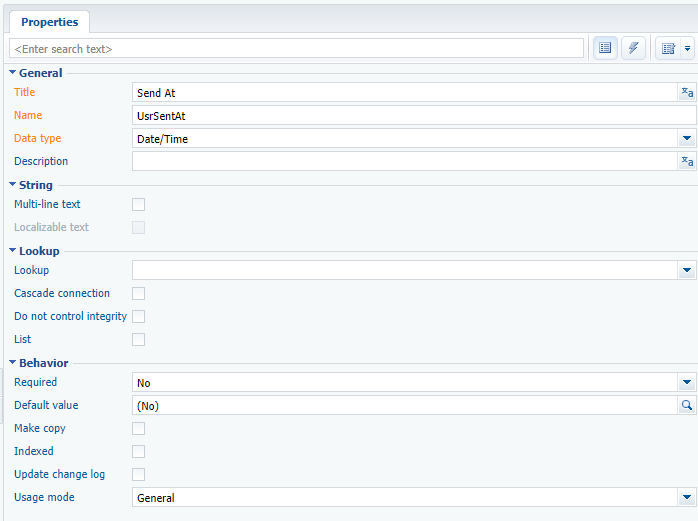Toggle the Multi-line text checkbox
698x521 pixels.
(138, 204)
